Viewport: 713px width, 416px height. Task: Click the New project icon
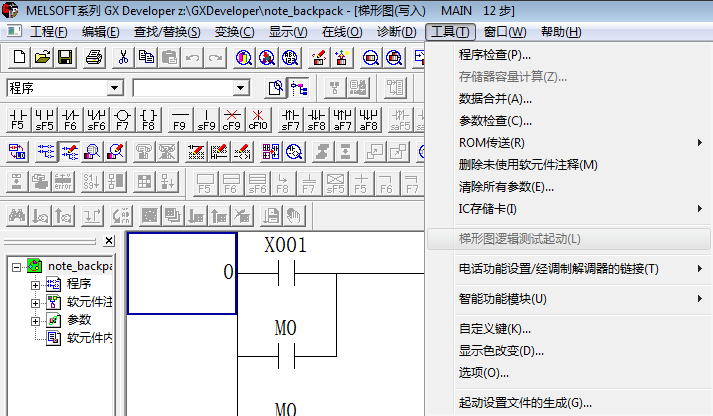(19, 58)
